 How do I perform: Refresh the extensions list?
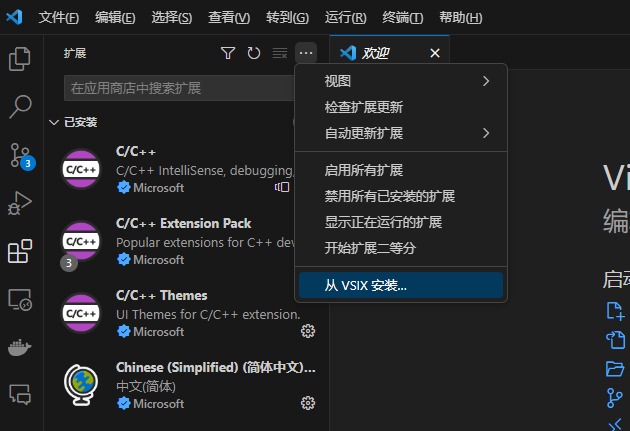click(254, 53)
